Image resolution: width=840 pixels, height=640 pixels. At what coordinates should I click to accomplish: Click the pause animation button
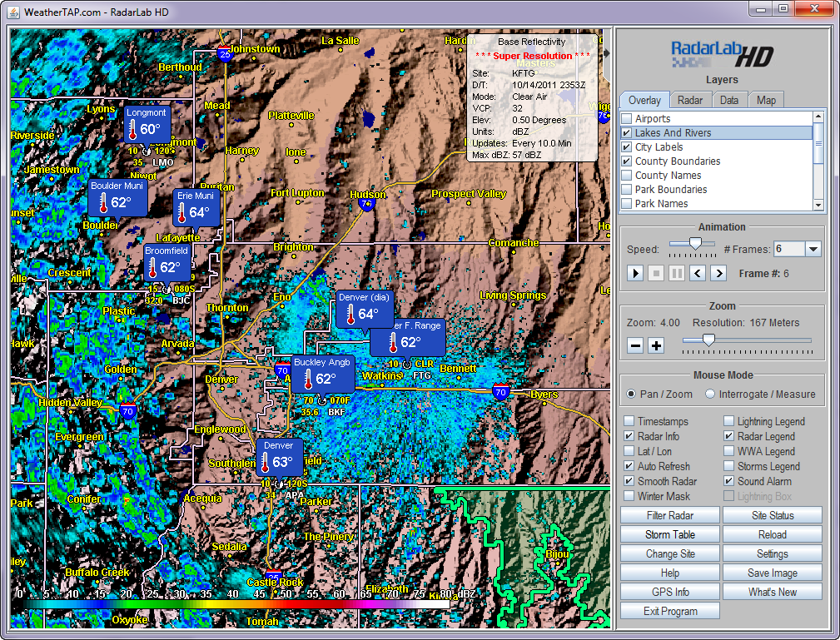(x=677, y=274)
